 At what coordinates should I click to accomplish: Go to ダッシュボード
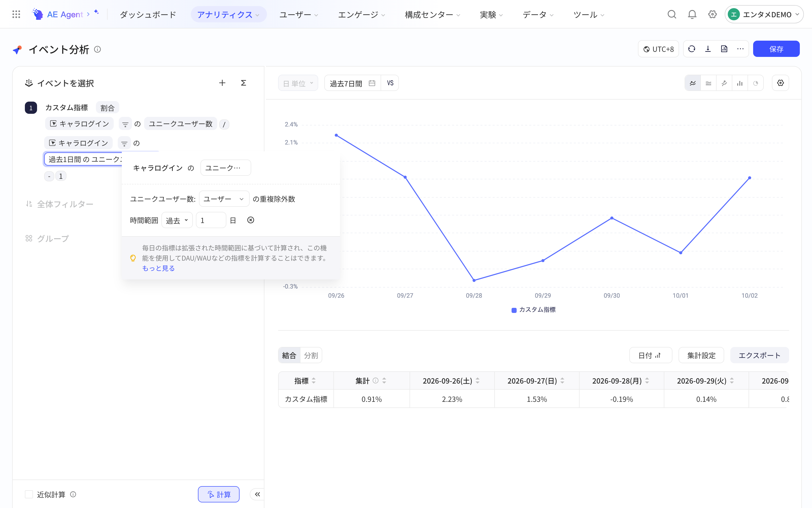click(x=148, y=14)
